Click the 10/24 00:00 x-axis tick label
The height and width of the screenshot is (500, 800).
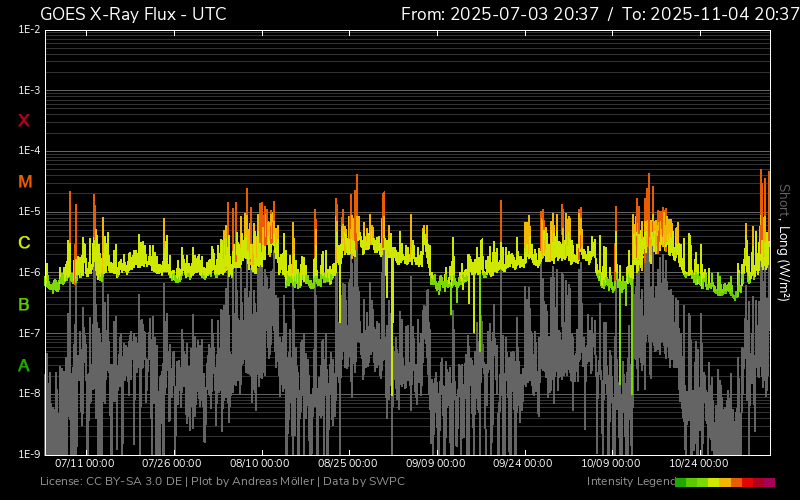coord(700,464)
